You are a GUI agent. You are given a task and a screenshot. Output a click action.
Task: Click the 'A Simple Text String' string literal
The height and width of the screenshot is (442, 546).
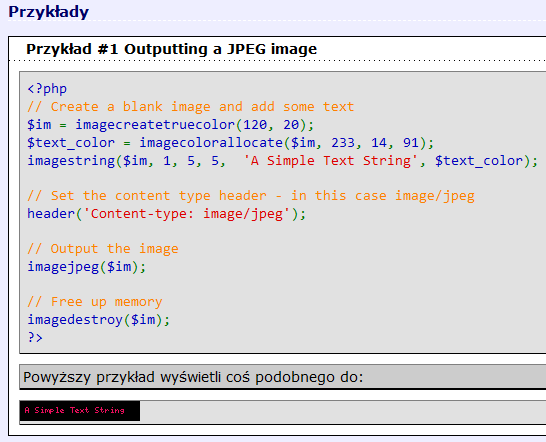coord(330,161)
